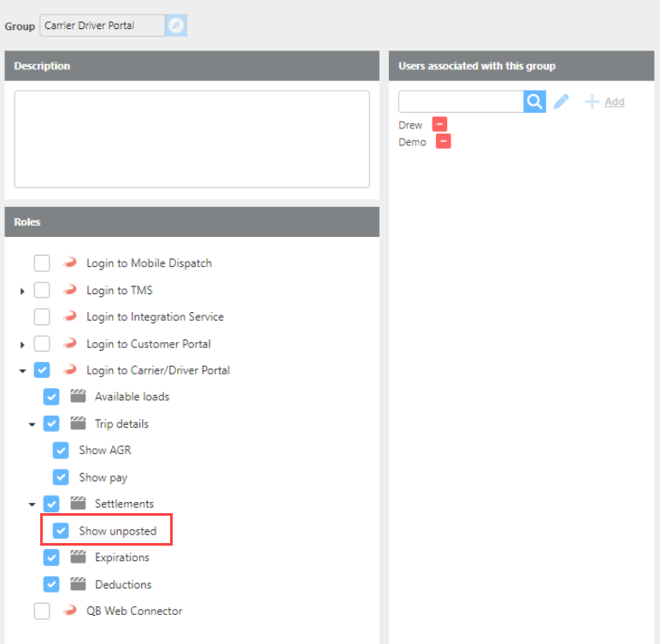660x644 pixels.
Task: Click the search magnifier icon in users panel
Action: point(534,102)
